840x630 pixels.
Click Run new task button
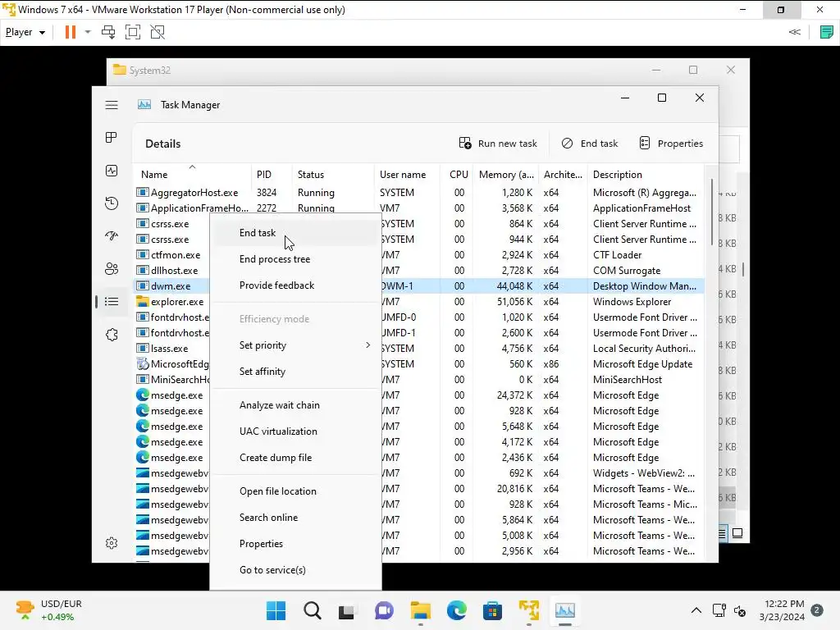498,144
